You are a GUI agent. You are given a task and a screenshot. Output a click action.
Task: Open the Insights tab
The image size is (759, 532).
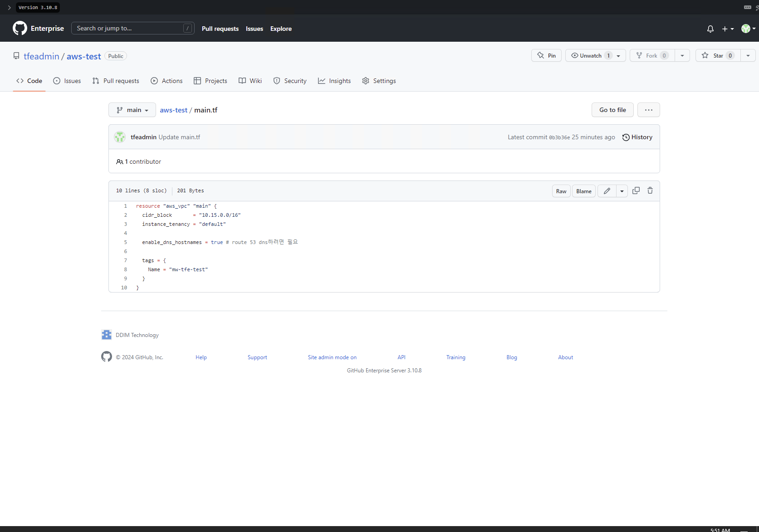point(334,81)
